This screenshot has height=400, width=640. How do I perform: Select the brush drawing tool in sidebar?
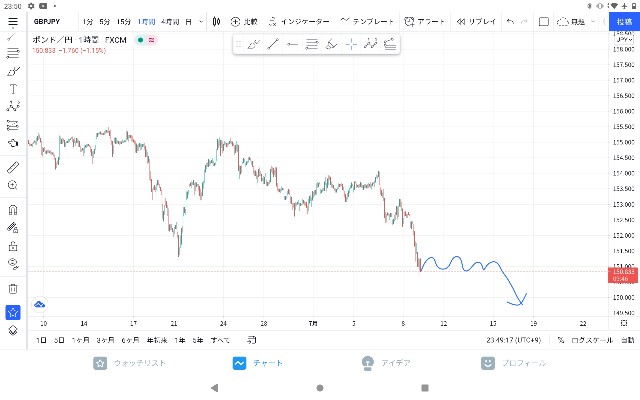coord(13,71)
